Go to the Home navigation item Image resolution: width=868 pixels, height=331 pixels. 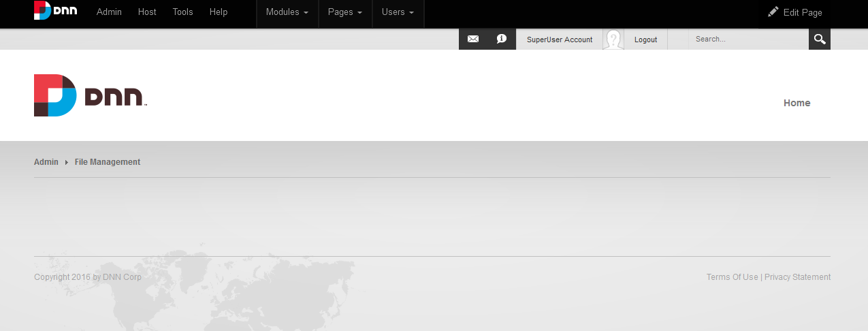click(797, 103)
